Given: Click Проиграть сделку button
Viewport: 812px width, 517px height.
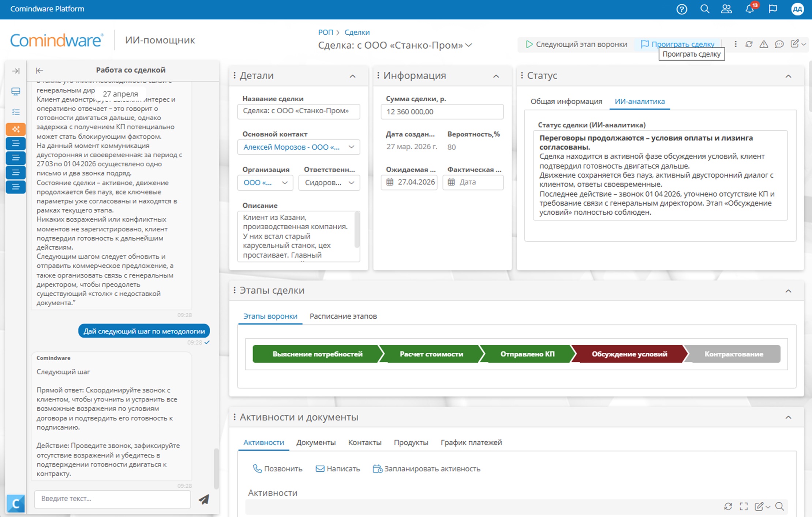Looking at the screenshot, I should 678,44.
